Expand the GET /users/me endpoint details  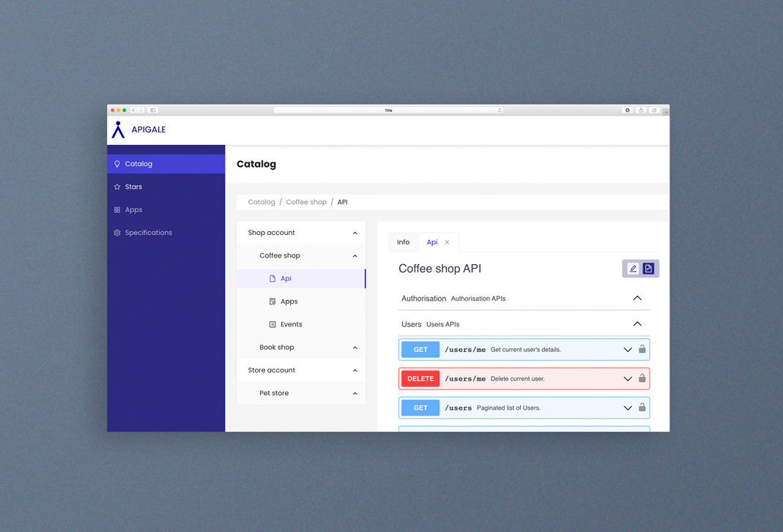(627, 349)
